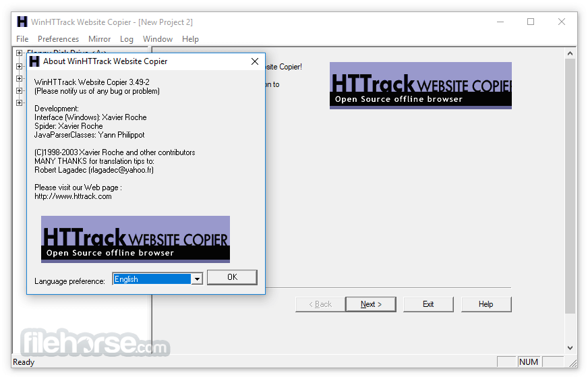Click the Next > button
Screen dimensions: 588x377
coord(370,304)
